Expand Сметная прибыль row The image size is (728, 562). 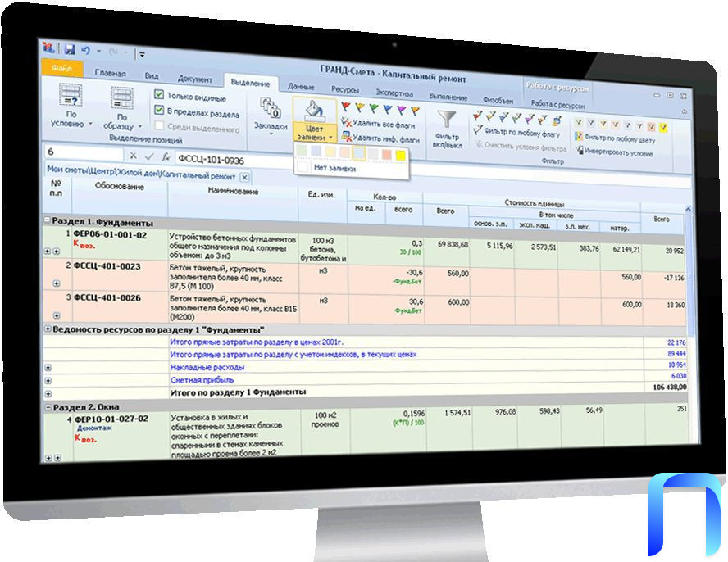[x=48, y=381]
